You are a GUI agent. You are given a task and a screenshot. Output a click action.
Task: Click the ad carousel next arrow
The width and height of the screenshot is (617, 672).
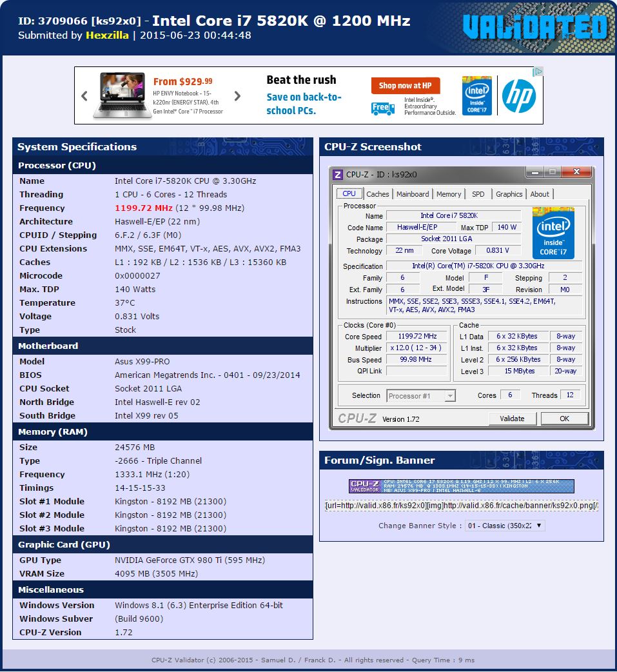point(237,96)
